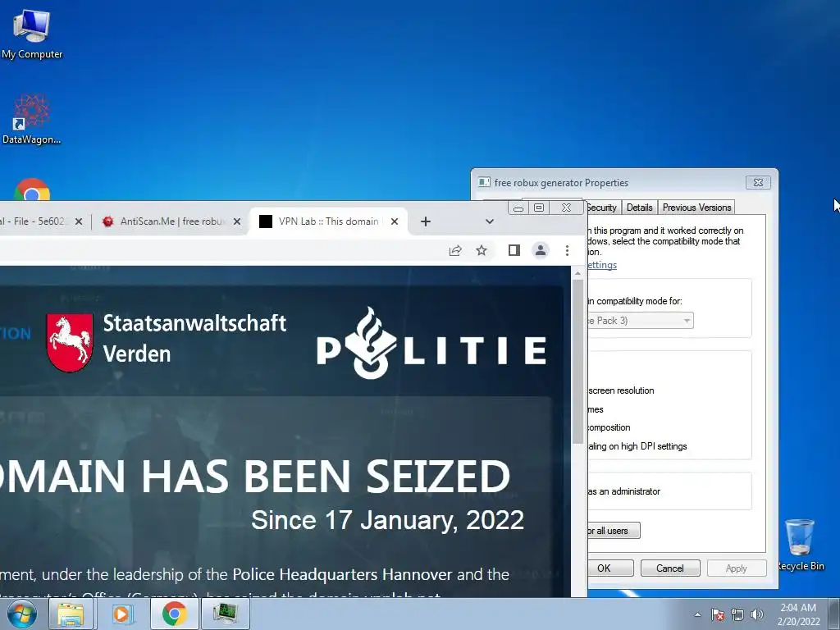
Task: Select the VPN Lab tab
Action: tap(328, 221)
